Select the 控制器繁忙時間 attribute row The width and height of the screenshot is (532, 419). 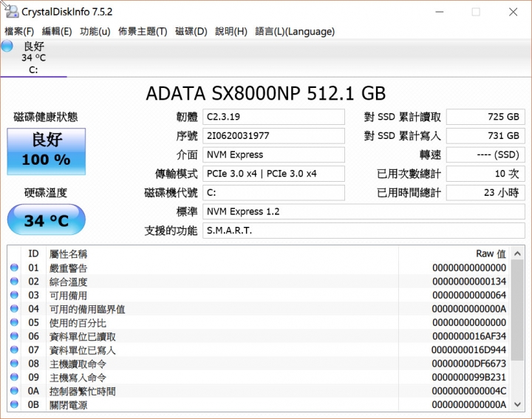coord(258,391)
